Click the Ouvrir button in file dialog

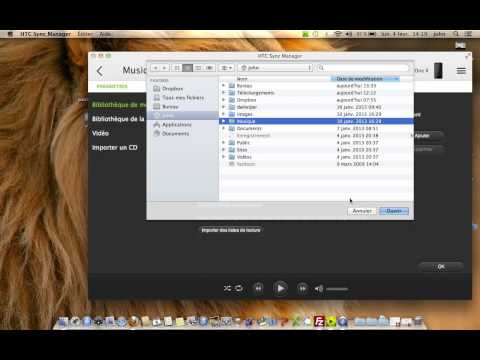(394, 211)
